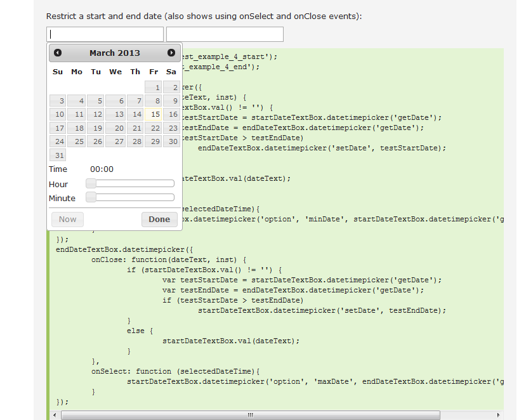Image resolution: width=526 pixels, height=420 pixels.
Task: Select March 11
Action: click(x=76, y=114)
